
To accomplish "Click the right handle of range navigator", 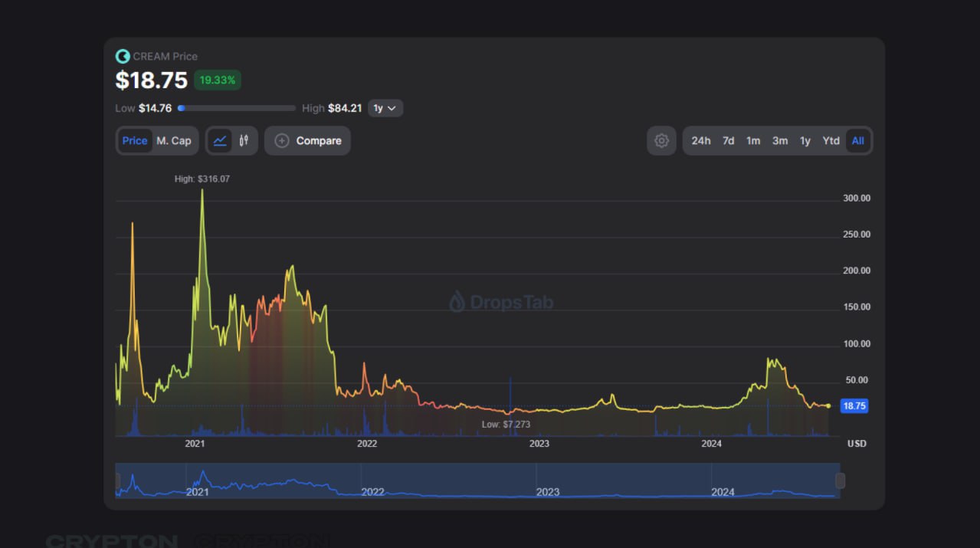I will (x=840, y=481).
